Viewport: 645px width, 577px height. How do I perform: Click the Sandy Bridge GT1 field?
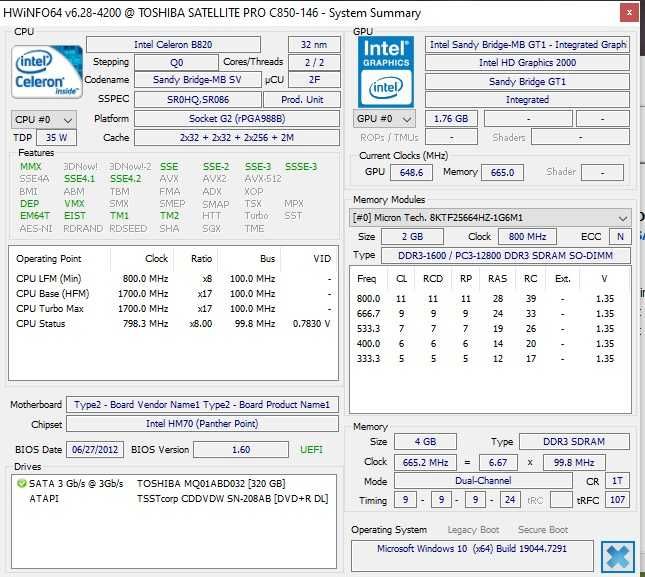(x=527, y=81)
